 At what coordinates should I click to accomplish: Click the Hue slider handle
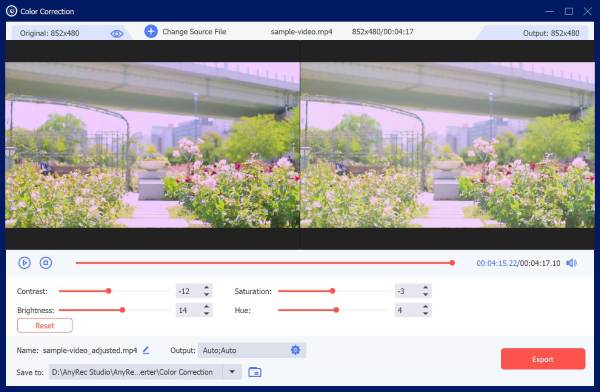click(336, 310)
